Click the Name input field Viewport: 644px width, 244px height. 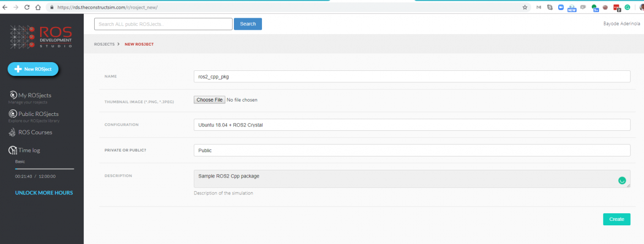click(x=412, y=77)
